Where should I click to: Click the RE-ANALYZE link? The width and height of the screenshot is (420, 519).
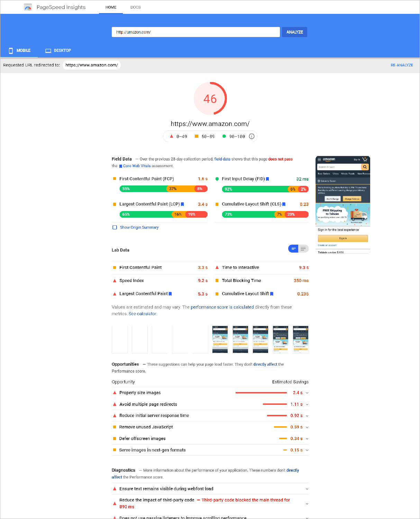(402, 65)
